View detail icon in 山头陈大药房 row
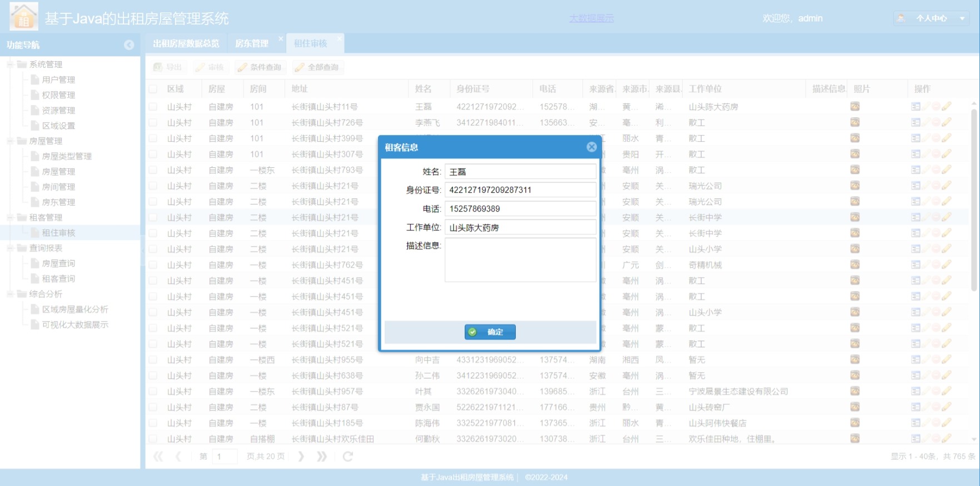Viewport: 980px width, 486px height. (x=916, y=106)
